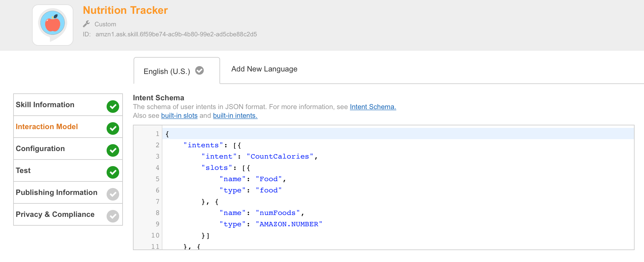Click the Nutrition Tracker apple skill icon
Image resolution: width=644 pixels, height=262 pixels.
(53, 25)
